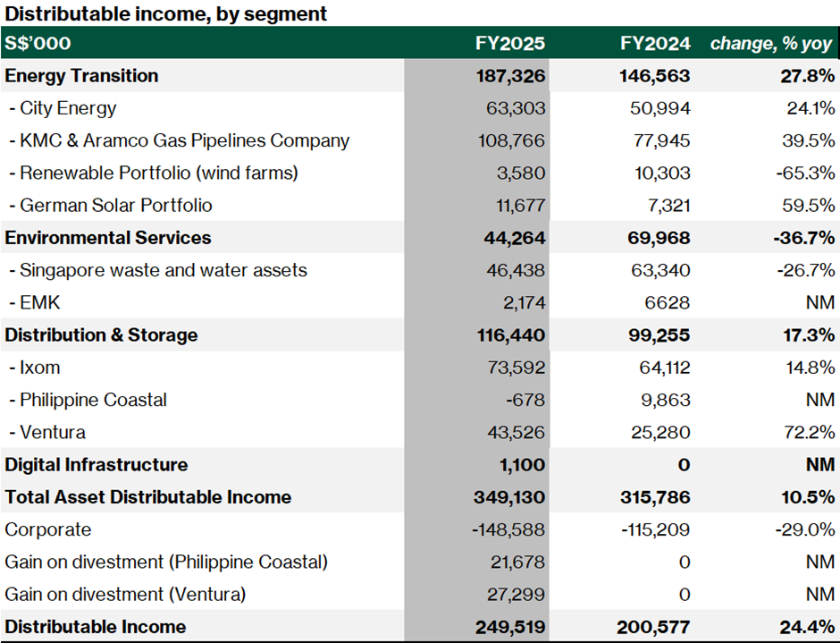The width and height of the screenshot is (840, 643).
Task: Click the FY2024 column header
Action: (x=655, y=43)
